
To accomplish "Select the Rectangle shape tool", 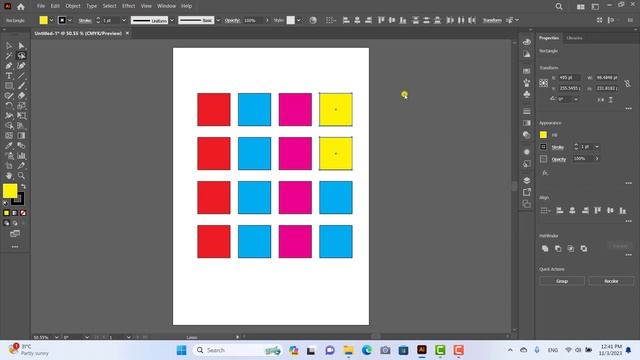I will [9, 86].
